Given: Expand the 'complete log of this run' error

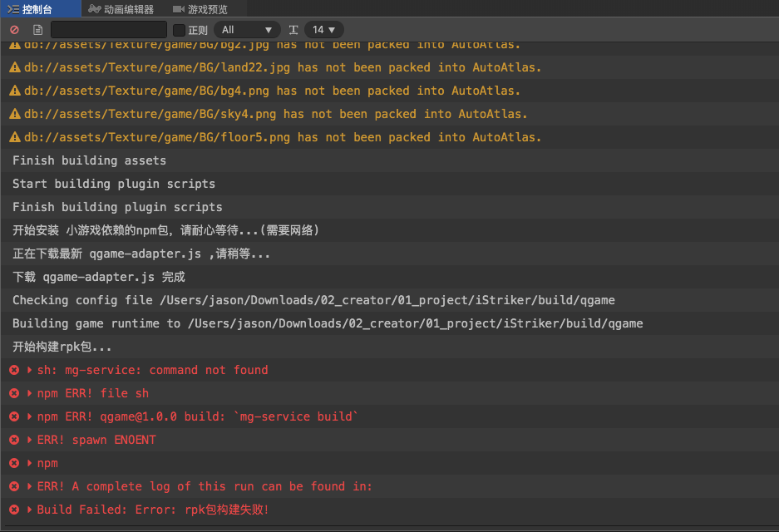Looking at the screenshot, I should click(x=30, y=486).
